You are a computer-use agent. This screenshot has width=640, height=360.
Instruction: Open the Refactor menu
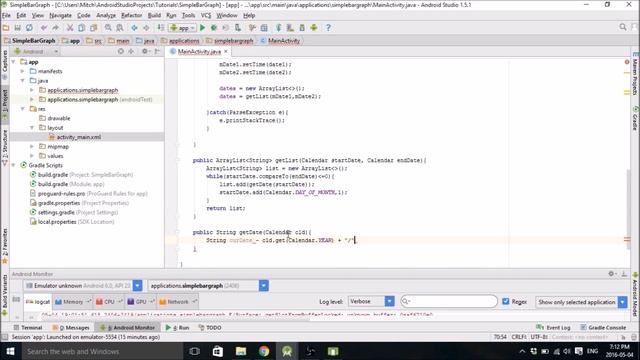tap(131, 16)
